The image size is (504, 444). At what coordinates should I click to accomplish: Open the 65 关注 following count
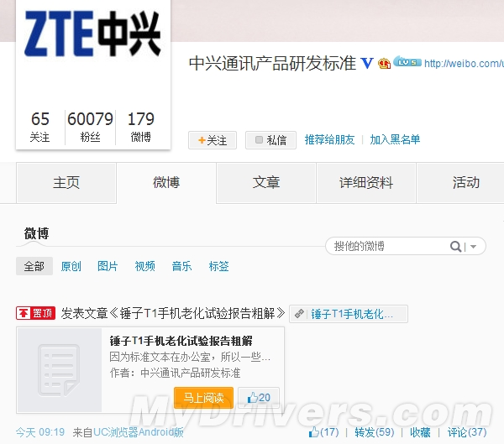[x=39, y=127]
